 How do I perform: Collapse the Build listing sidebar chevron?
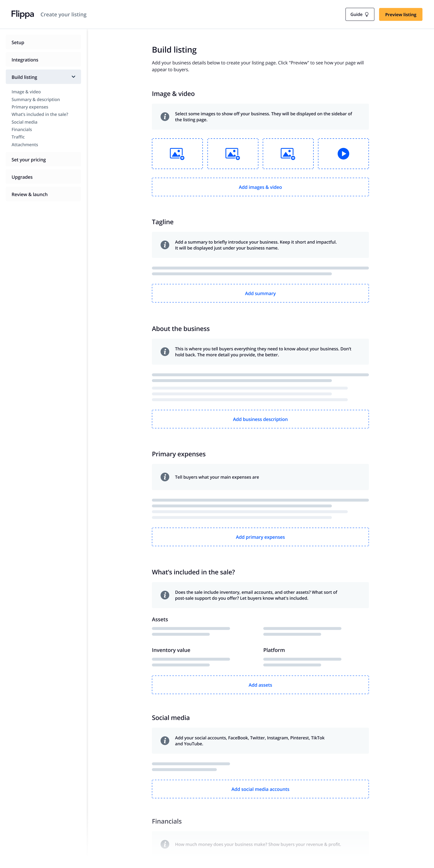[x=73, y=77]
